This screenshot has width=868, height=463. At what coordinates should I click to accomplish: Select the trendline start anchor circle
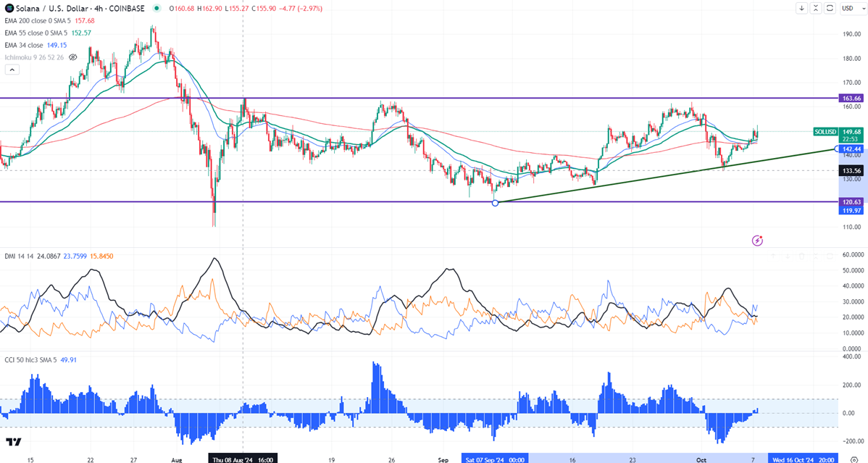[x=496, y=204]
